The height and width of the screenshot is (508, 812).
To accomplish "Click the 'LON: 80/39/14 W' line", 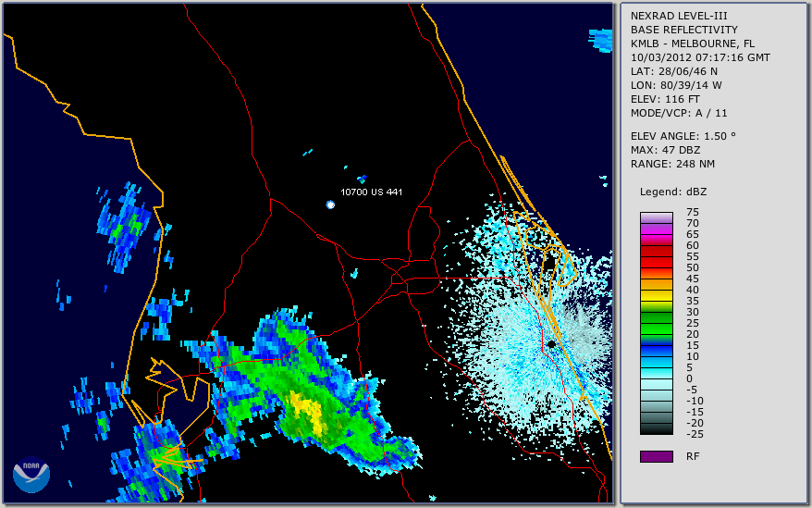I will click(676, 85).
